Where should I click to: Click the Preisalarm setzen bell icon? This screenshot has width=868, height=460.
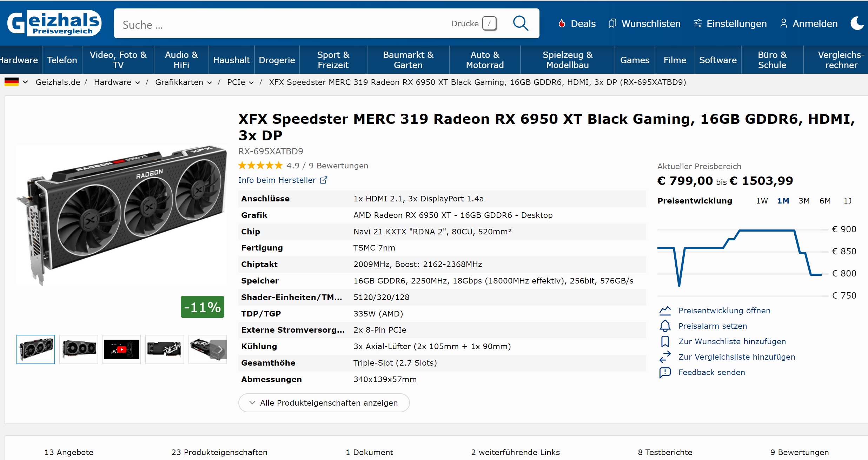(665, 326)
